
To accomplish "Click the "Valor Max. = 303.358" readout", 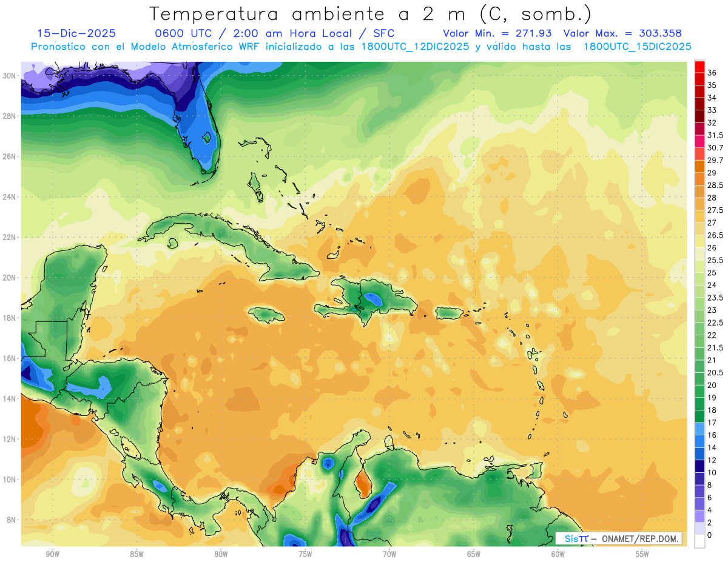I will point(622,33).
